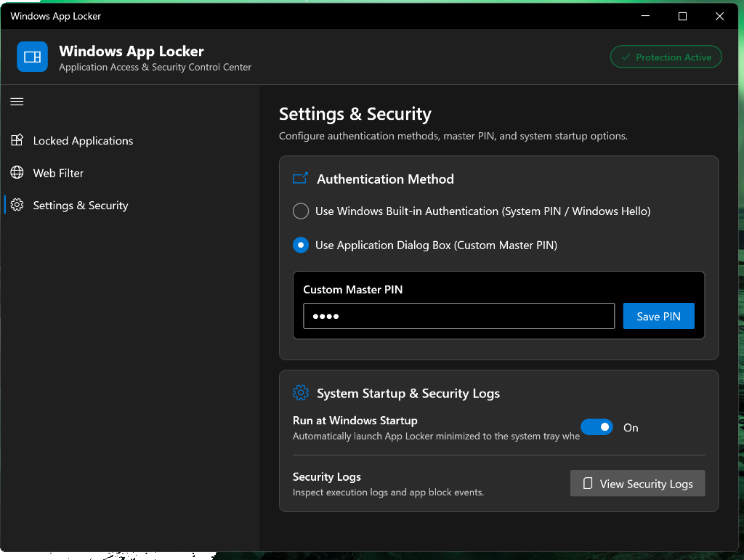Image resolution: width=744 pixels, height=560 pixels.
Task: Click the Locked Applications sidebar icon
Action: pos(17,140)
